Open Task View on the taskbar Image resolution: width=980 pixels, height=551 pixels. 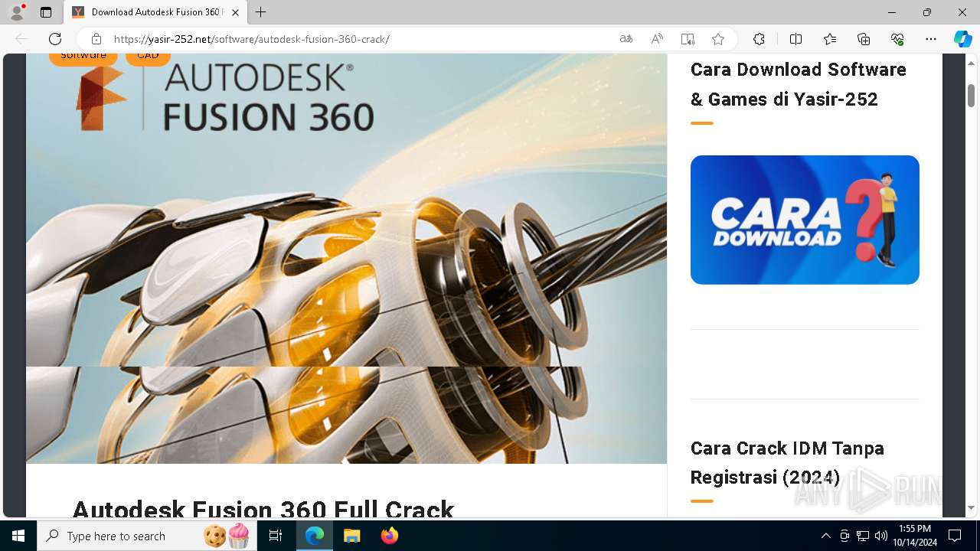click(276, 536)
